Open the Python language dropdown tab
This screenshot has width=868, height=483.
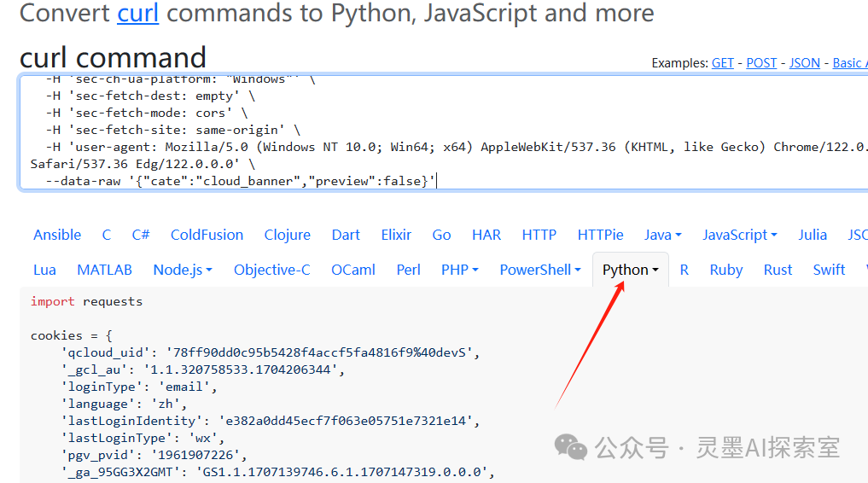(630, 270)
